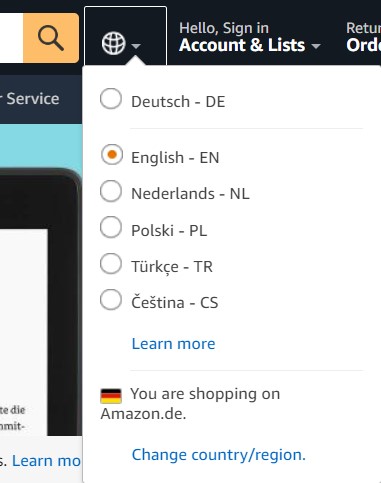Image resolution: width=381 pixels, height=483 pixels.
Task: Select the Türkçe - TR radio button
Action: (x=111, y=263)
